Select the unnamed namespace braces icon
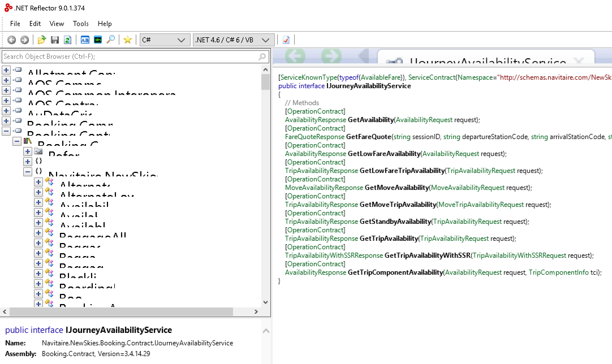This screenshot has width=612, height=364. pyautogui.click(x=39, y=161)
